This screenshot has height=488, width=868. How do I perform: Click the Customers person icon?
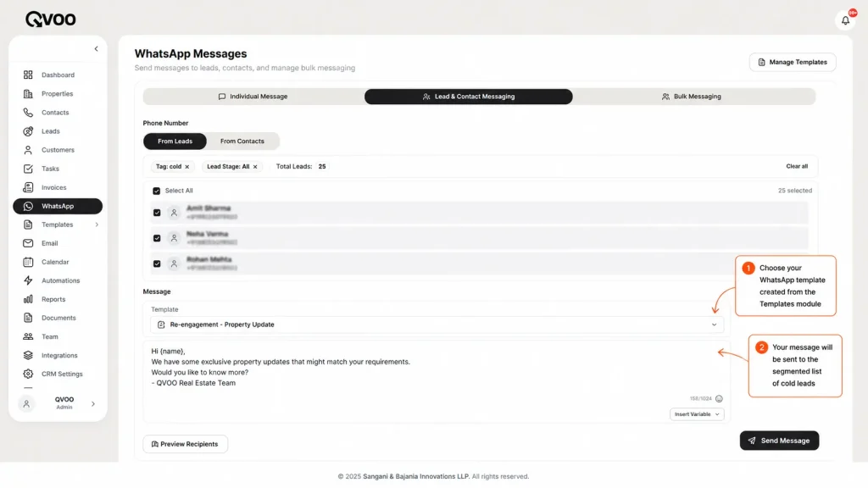[28, 150]
